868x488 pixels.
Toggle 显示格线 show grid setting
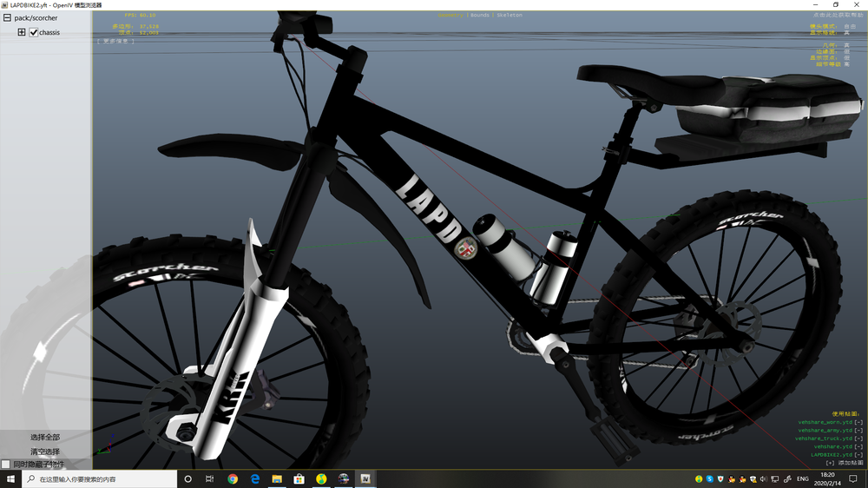point(846,33)
